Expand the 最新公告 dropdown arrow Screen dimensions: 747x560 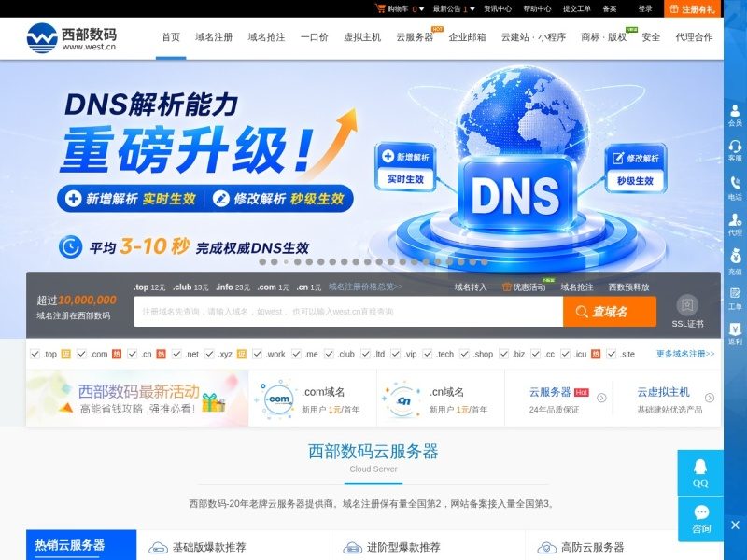[472, 9]
